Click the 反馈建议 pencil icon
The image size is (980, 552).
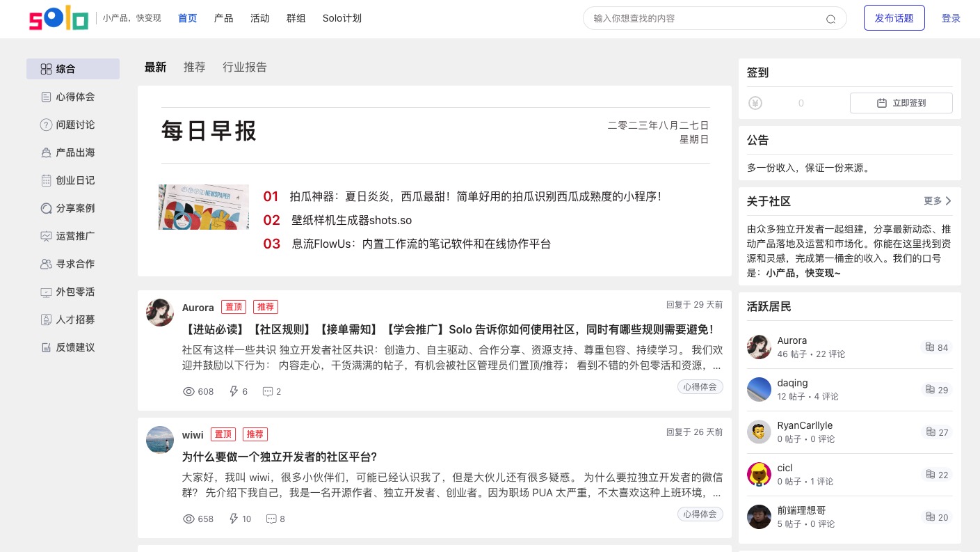(x=46, y=347)
